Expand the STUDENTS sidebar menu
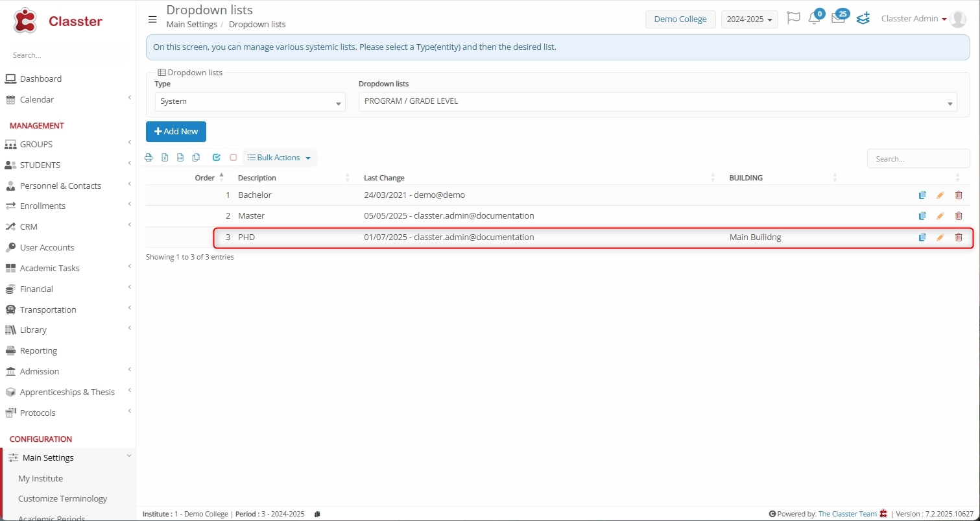Screen dimensions: 980x521 click(x=40, y=165)
